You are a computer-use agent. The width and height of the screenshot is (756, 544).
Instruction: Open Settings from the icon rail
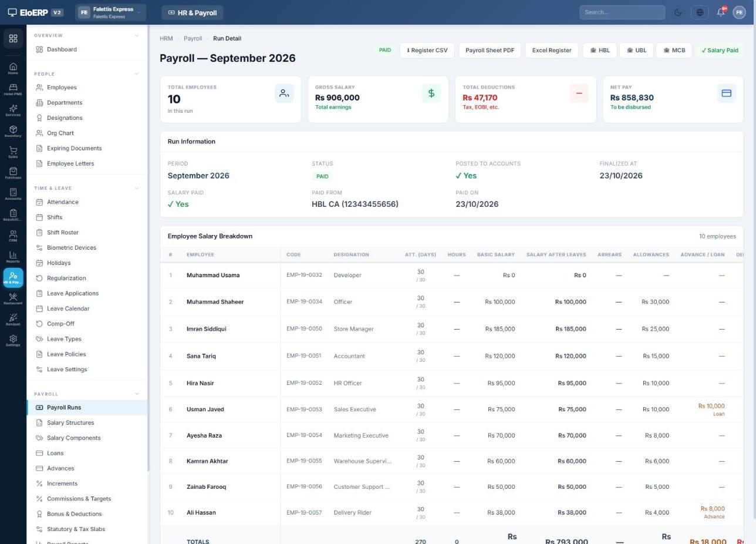[x=13, y=341]
